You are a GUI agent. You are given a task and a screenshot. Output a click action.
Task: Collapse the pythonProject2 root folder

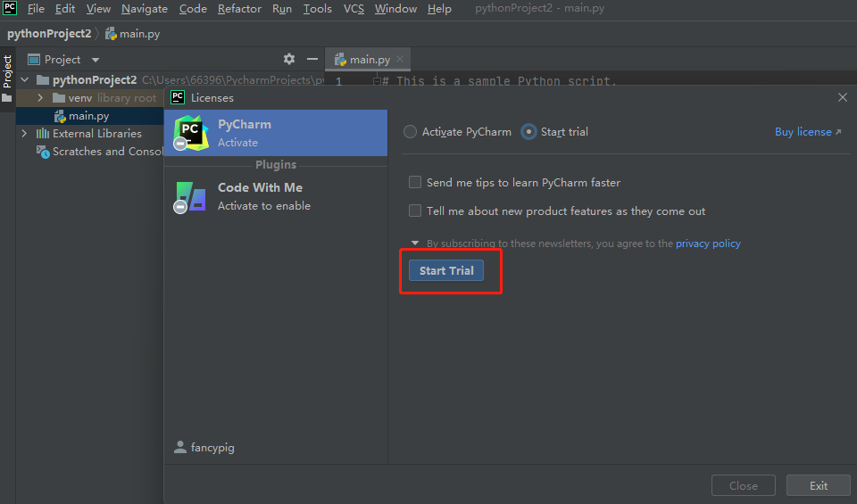click(25, 79)
